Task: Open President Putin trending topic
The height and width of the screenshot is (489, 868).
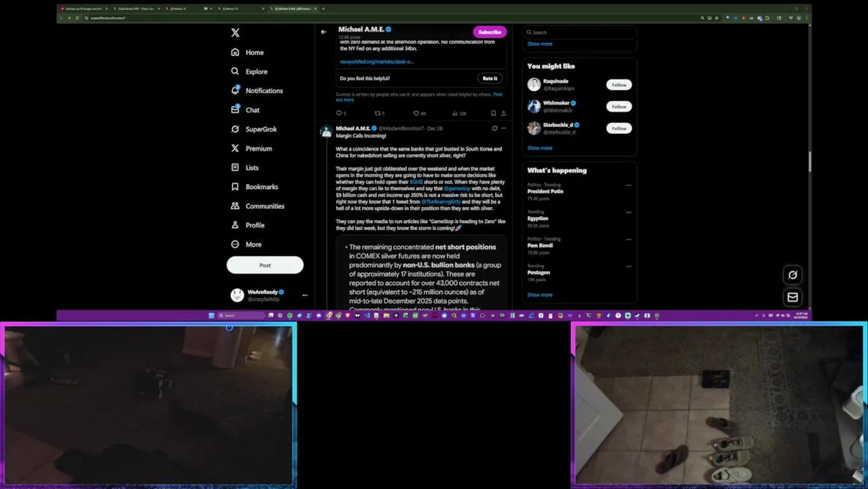Action: [x=545, y=192]
